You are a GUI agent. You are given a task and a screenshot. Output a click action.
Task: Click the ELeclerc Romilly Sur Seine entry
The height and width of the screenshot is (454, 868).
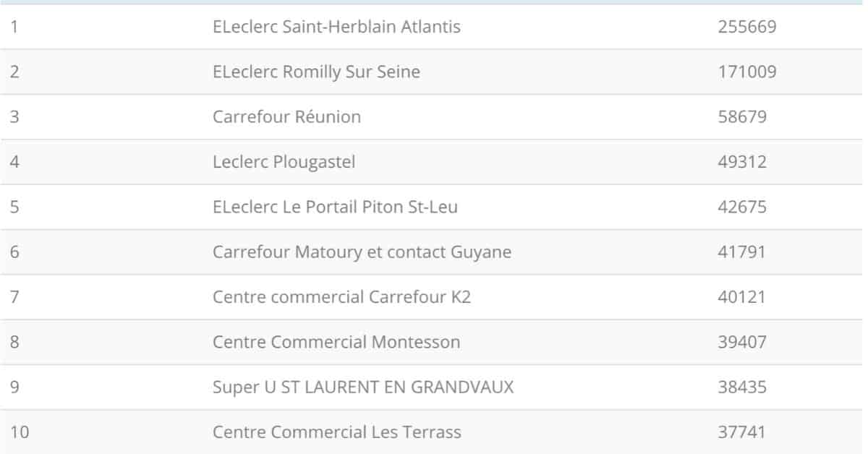tap(316, 72)
